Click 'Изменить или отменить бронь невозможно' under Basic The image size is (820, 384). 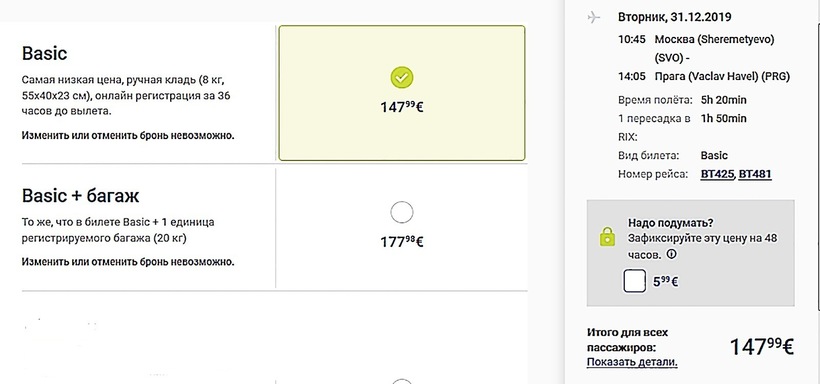(128, 136)
